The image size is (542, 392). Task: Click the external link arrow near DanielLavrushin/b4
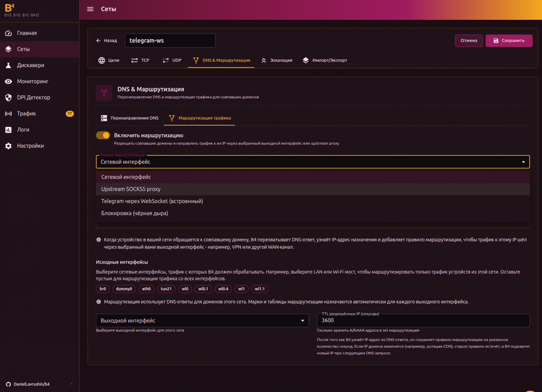(x=72, y=384)
